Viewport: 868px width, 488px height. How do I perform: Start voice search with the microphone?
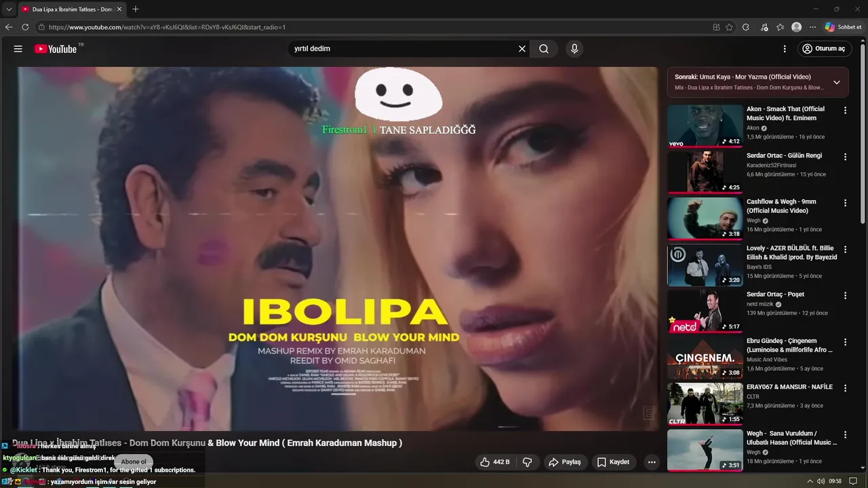[x=574, y=49]
